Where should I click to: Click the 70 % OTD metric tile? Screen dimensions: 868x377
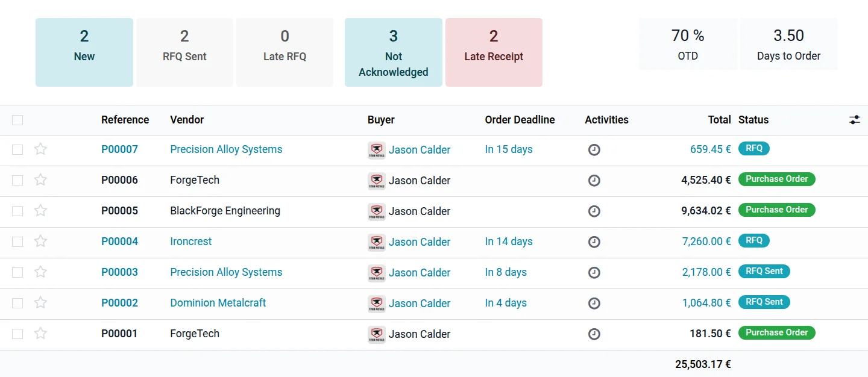pyautogui.click(x=688, y=44)
